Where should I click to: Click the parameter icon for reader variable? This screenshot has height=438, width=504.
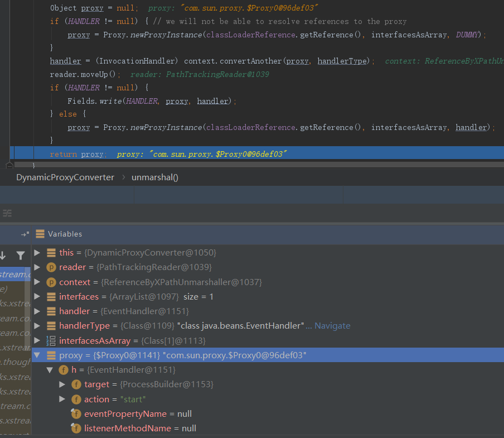click(51, 267)
